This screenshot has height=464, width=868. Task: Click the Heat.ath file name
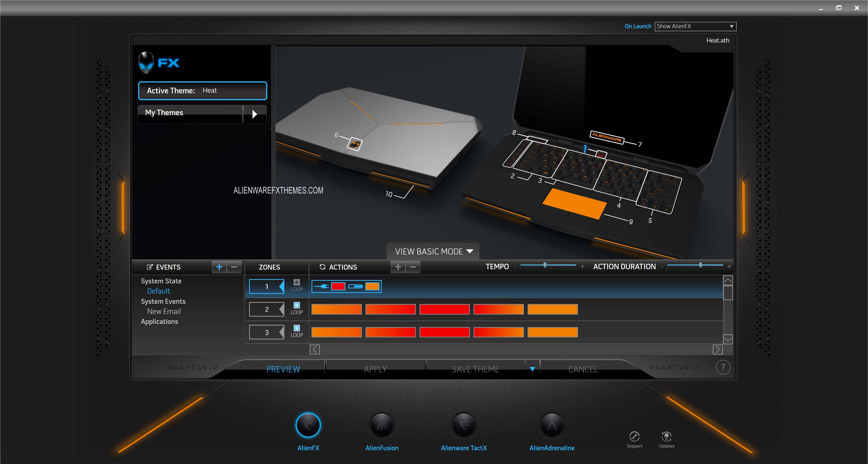click(718, 40)
